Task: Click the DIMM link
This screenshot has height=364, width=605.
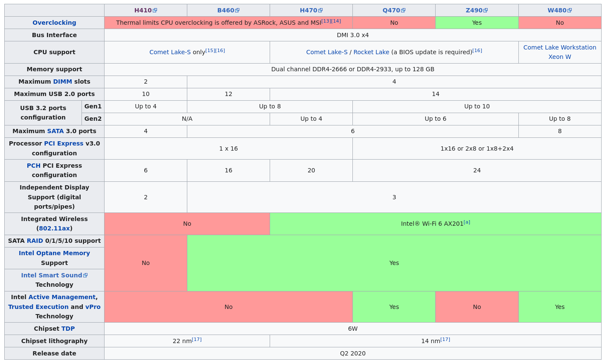Action: pyautogui.click(x=62, y=82)
